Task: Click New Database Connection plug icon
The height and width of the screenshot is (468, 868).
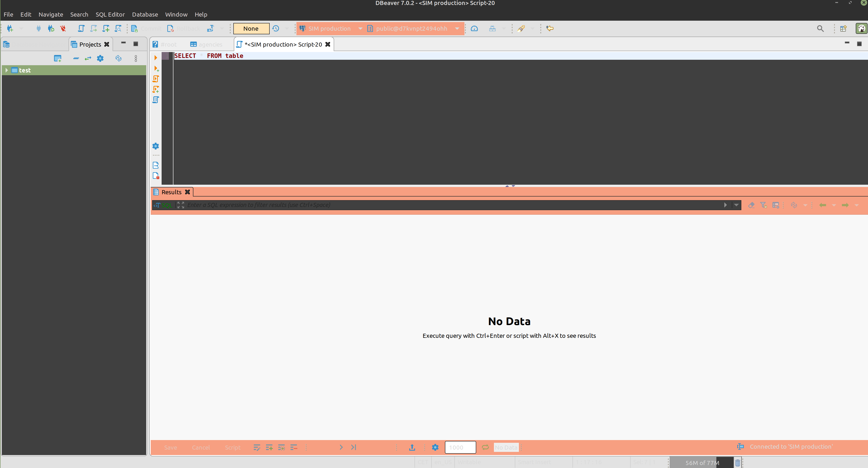Action: point(10,29)
